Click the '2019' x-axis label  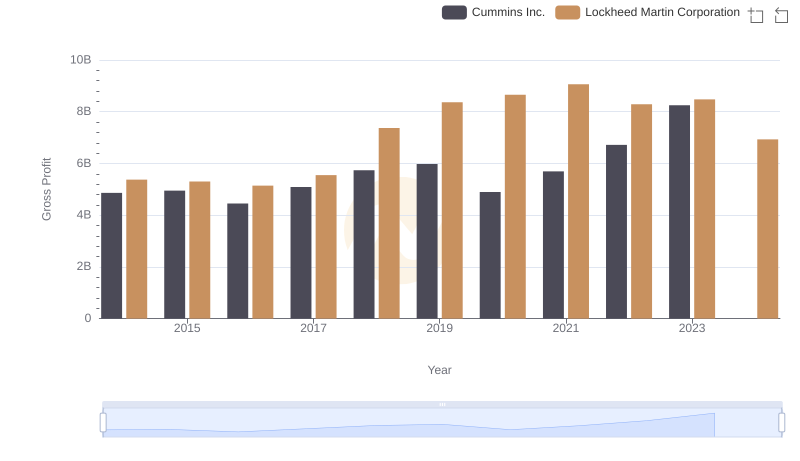(x=439, y=328)
